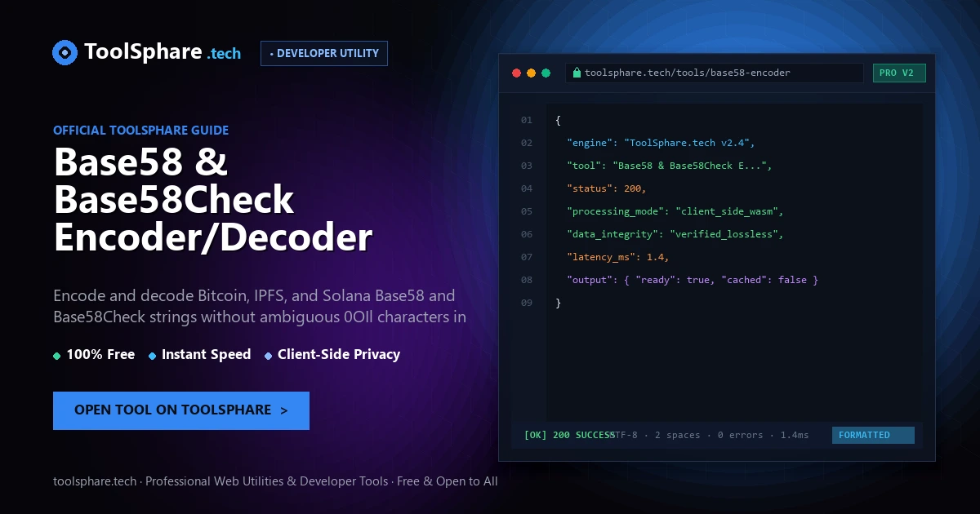Click the FORMATTED status badge
Image resolution: width=980 pixels, height=514 pixels.
[873, 435]
